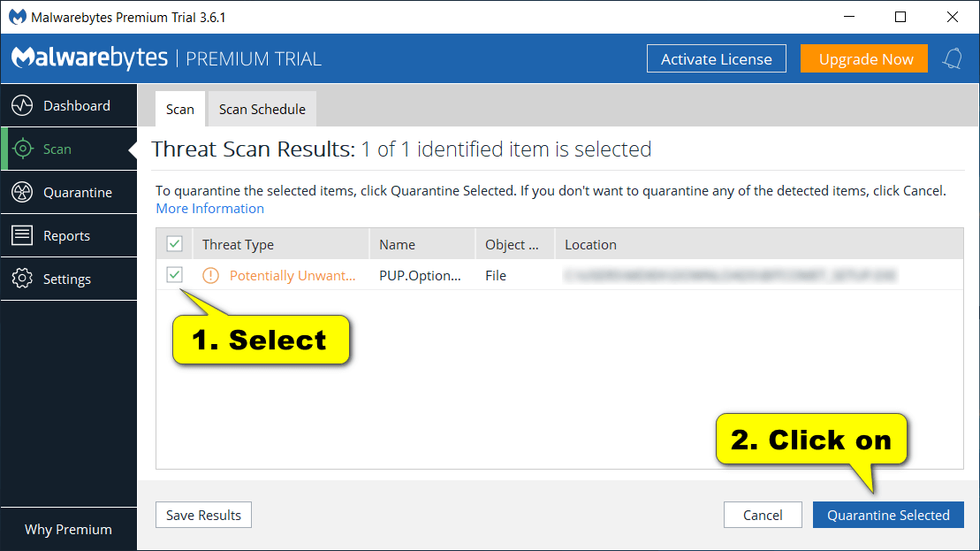This screenshot has height=551, width=980.
Task: Click the warning icon next to the detected threat
Action: click(x=209, y=275)
